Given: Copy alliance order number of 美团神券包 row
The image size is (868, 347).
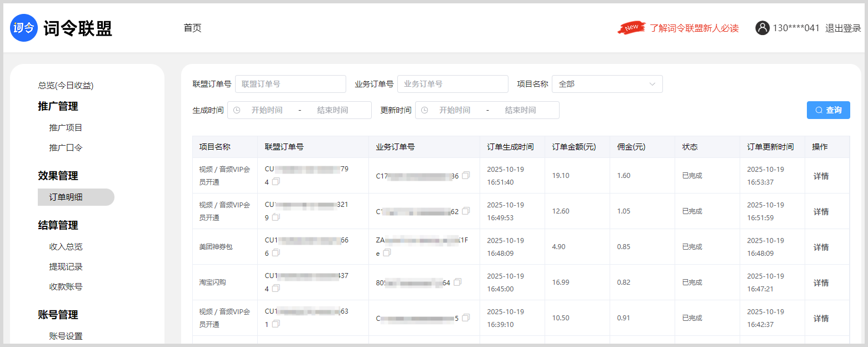Looking at the screenshot, I should point(276,253).
